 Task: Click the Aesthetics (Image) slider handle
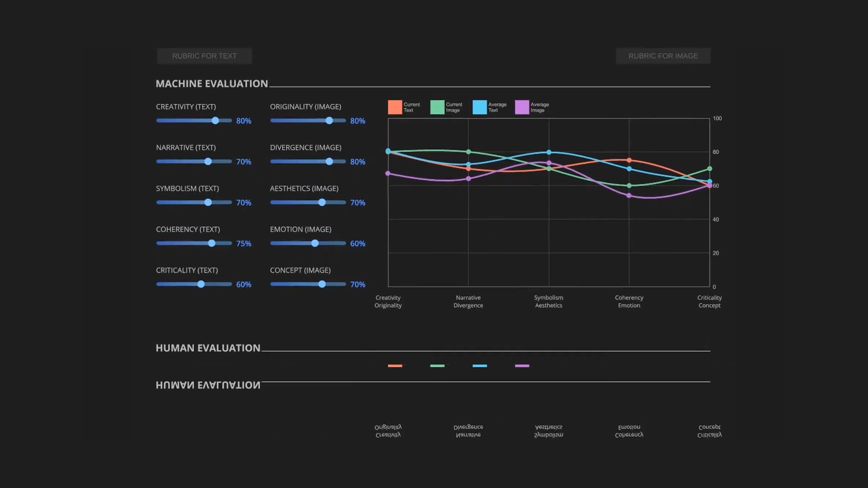(x=322, y=202)
